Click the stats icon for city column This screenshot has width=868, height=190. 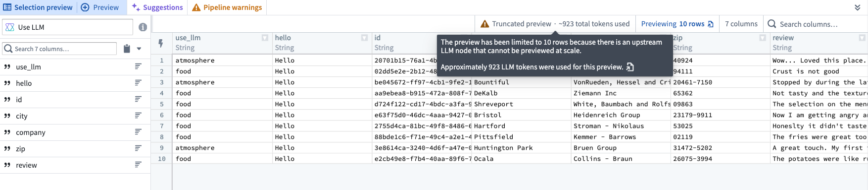pyautogui.click(x=138, y=116)
